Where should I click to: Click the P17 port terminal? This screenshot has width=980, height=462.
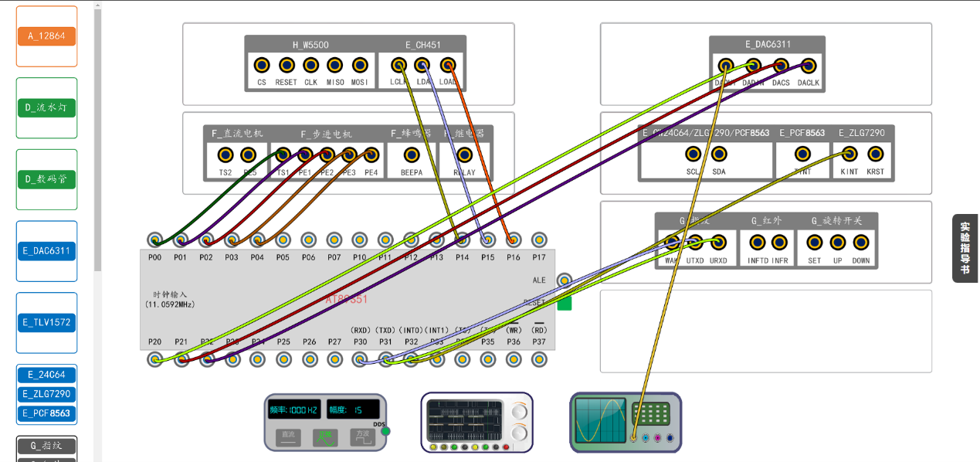[x=539, y=240]
